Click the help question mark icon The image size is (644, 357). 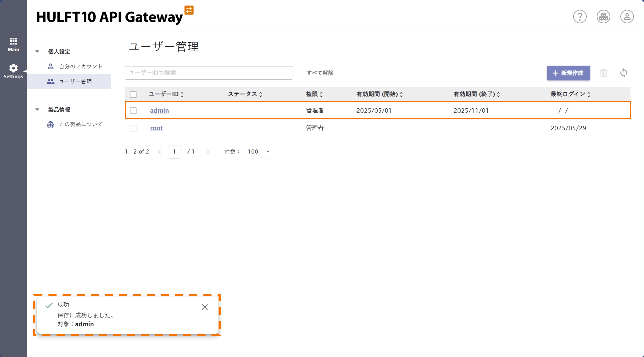point(580,17)
